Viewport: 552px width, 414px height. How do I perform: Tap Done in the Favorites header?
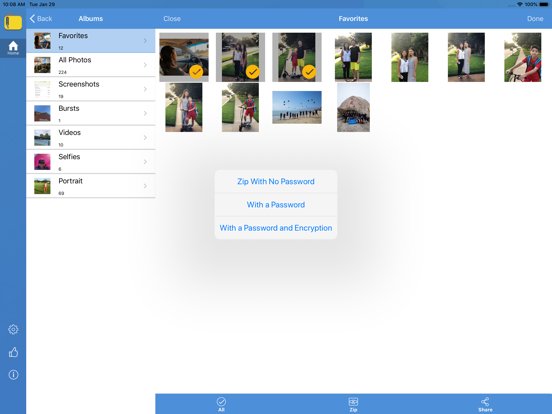coord(535,19)
